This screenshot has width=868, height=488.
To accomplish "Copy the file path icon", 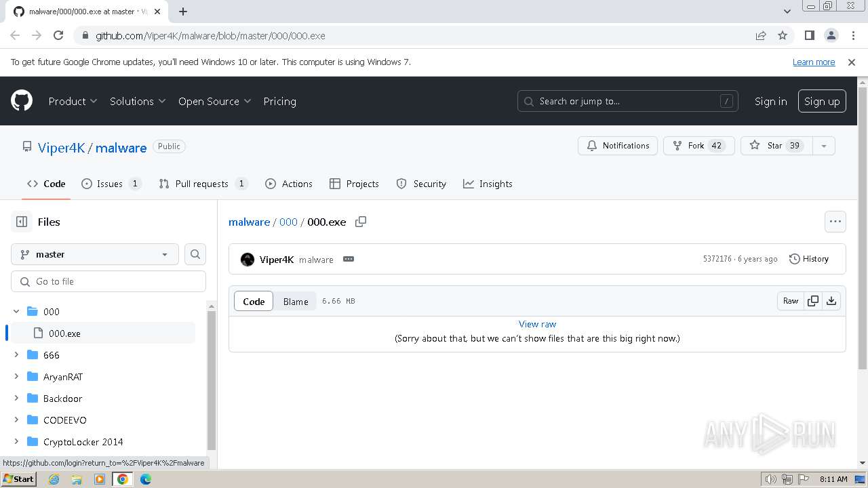I will pyautogui.click(x=361, y=222).
